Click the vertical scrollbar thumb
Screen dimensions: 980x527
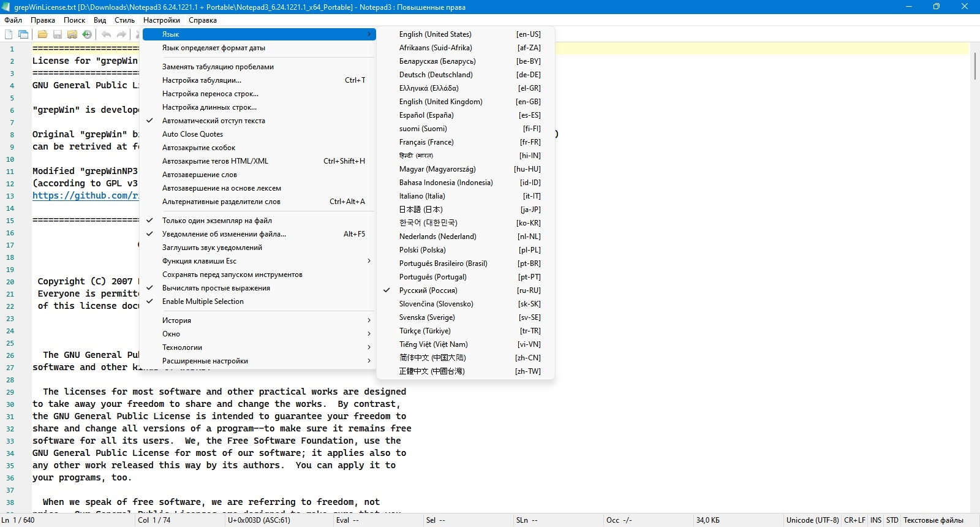tap(974, 66)
